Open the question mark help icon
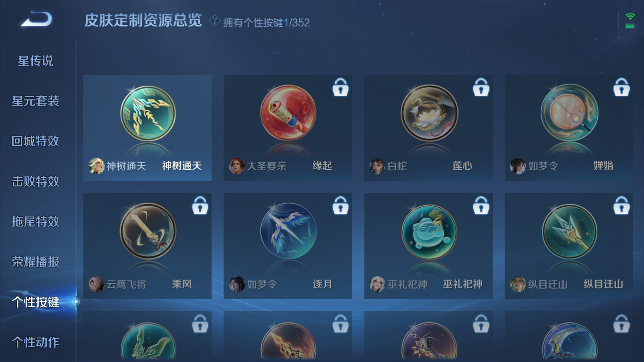644x362 pixels. coord(215,20)
